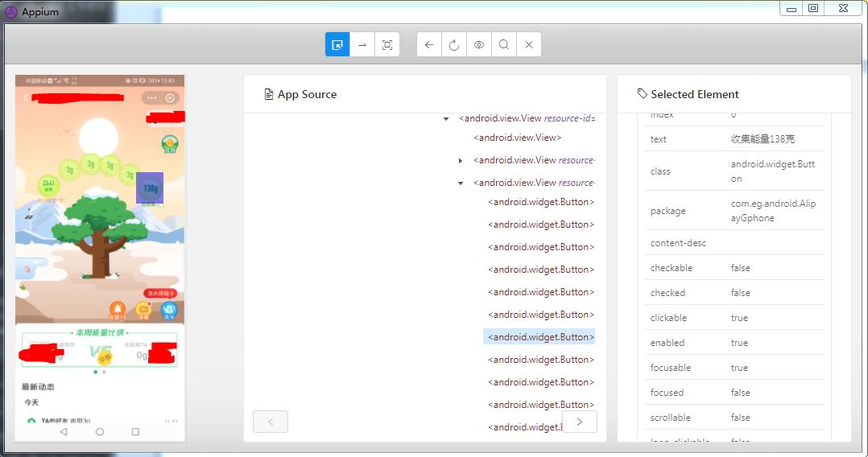Viewport: 868px width, 457px height.
Task: Collapse the android.view.View containing the Buttons
Action: [460, 183]
